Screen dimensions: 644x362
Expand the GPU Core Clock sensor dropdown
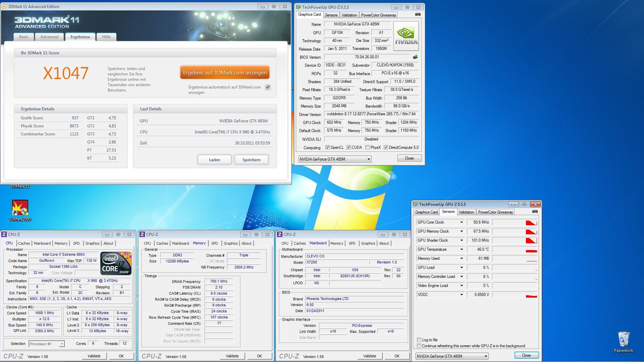point(461,222)
